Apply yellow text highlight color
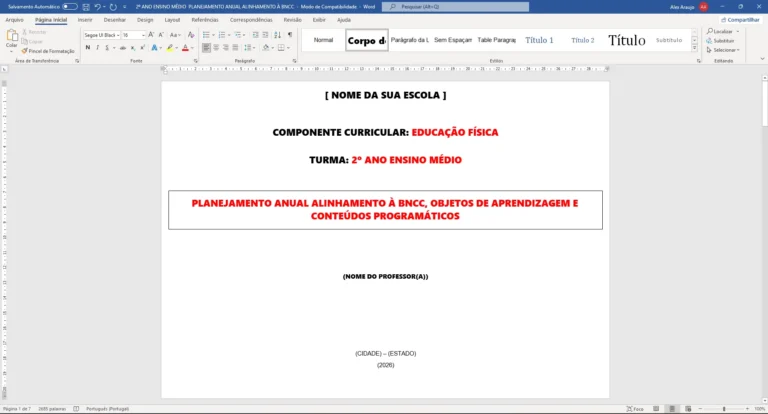The image size is (768, 414). point(169,48)
